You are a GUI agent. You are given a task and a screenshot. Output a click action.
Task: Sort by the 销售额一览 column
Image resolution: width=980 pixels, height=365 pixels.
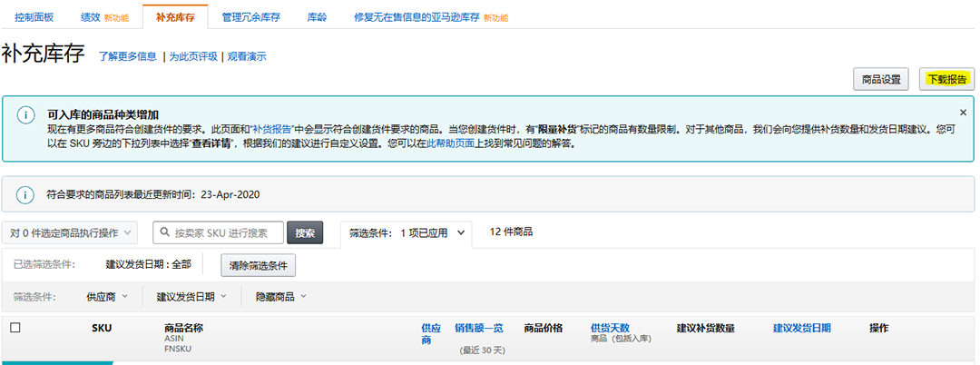tap(479, 328)
